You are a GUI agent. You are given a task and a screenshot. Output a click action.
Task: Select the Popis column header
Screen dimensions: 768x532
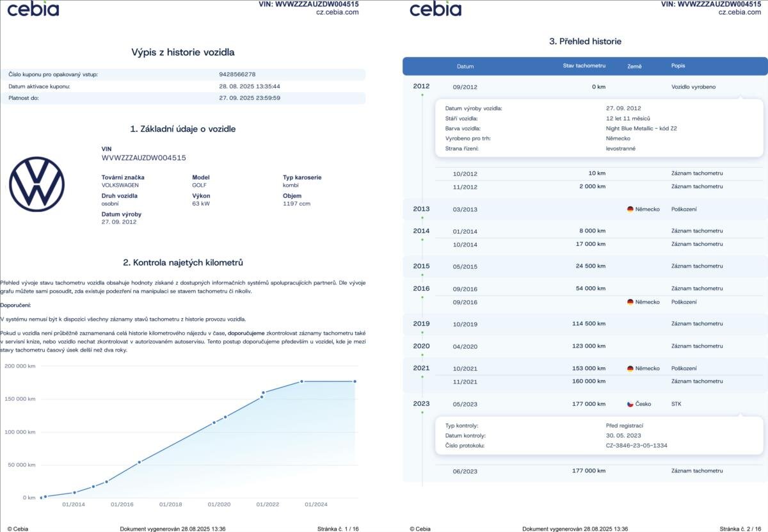pos(678,67)
